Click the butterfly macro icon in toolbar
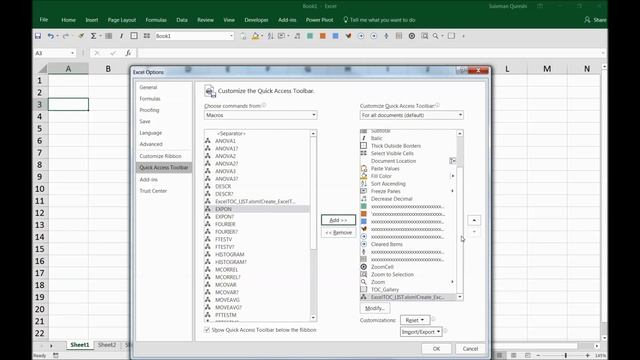 348,36
